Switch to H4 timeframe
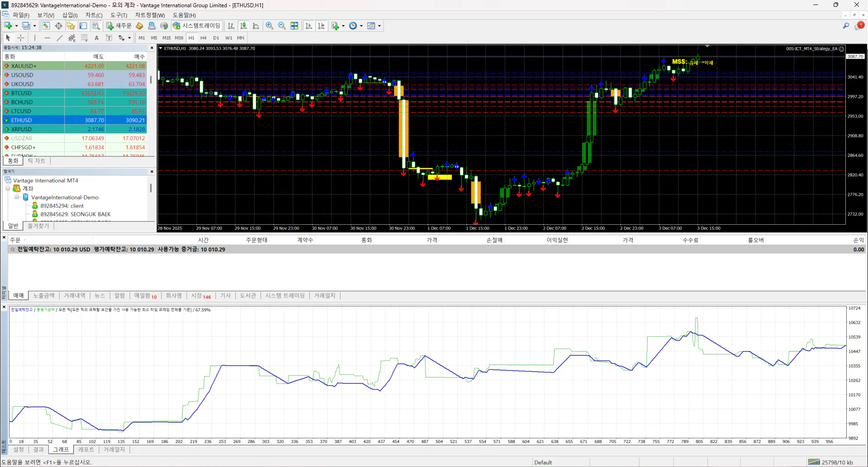Image resolution: width=868 pixels, height=467 pixels. tap(203, 38)
